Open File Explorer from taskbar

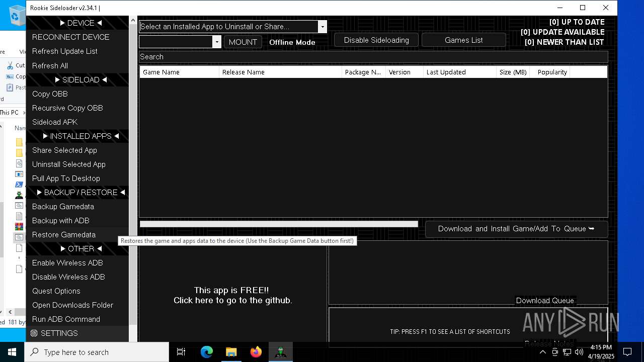[231, 352]
